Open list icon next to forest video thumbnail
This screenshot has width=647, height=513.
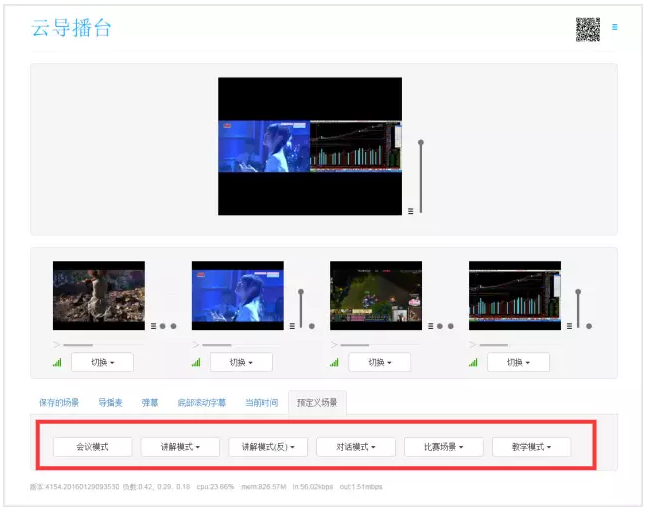(153, 326)
